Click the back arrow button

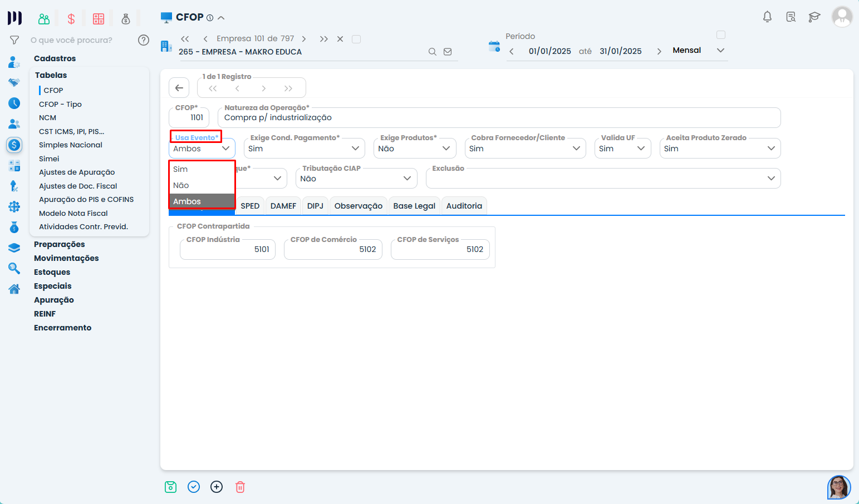(179, 88)
